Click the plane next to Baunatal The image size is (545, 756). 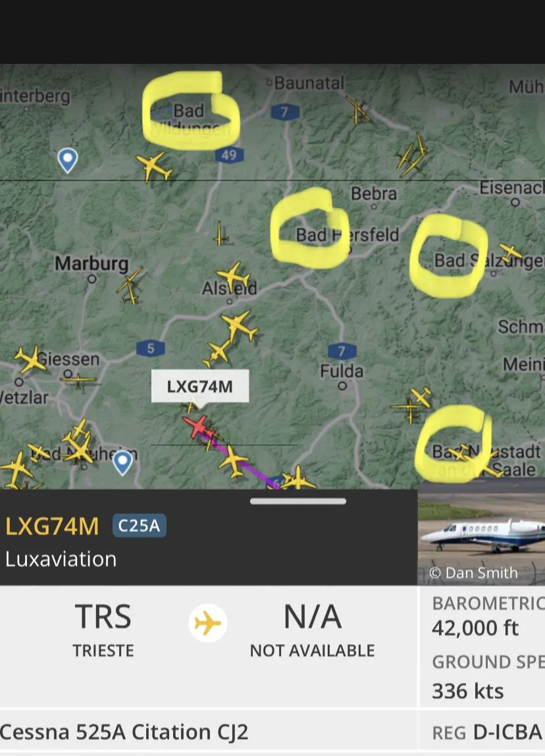click(x=359, y=111)
